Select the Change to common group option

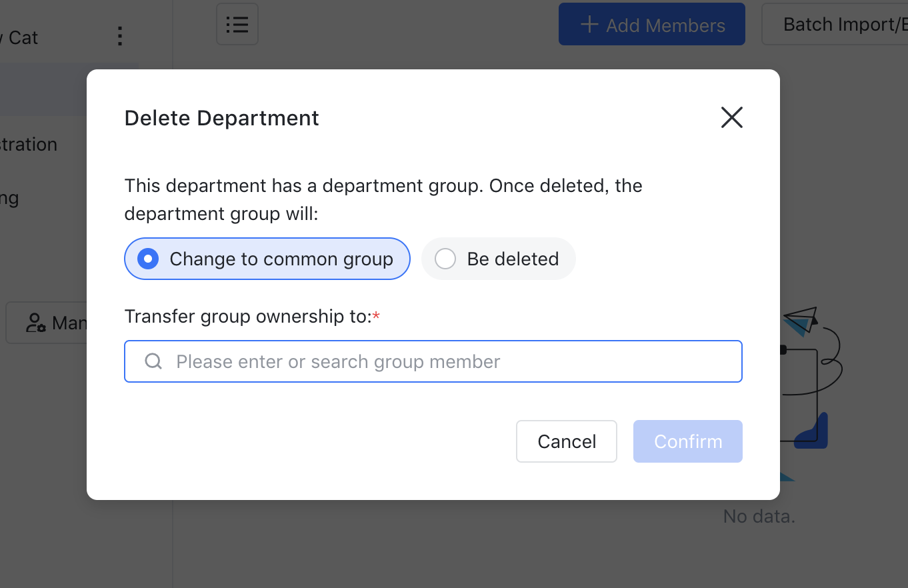tap(267, 259)
